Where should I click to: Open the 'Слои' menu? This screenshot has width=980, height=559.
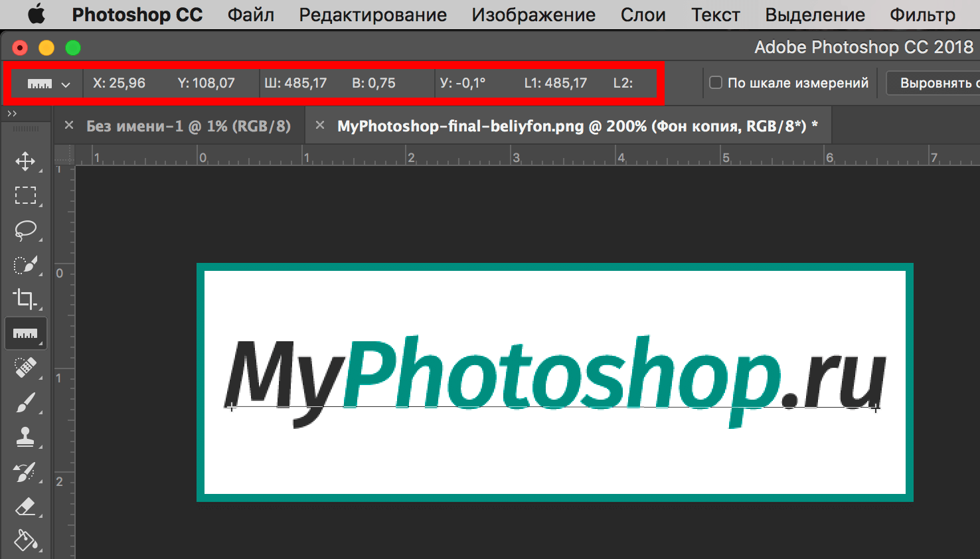[643, 15]
